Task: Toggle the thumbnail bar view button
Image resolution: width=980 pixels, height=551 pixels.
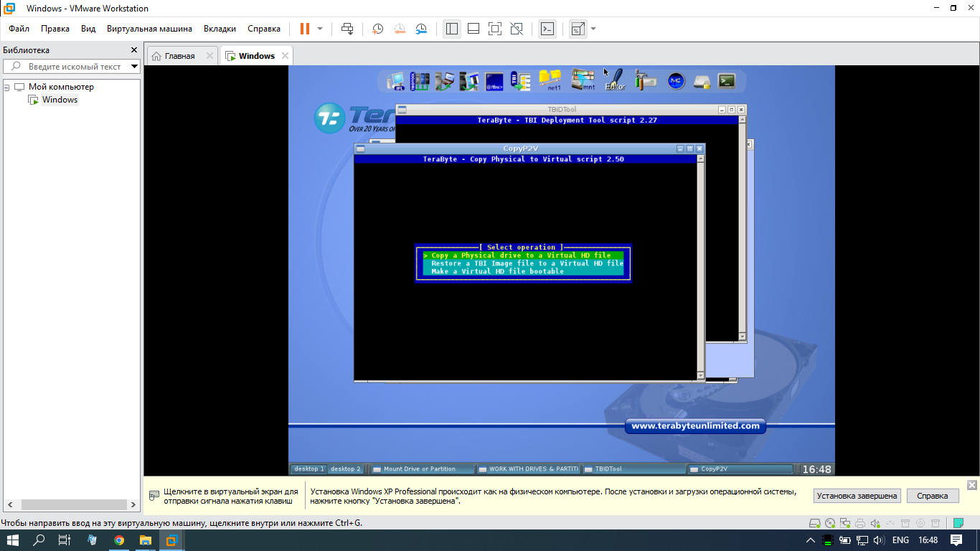Action: [473, 29]
